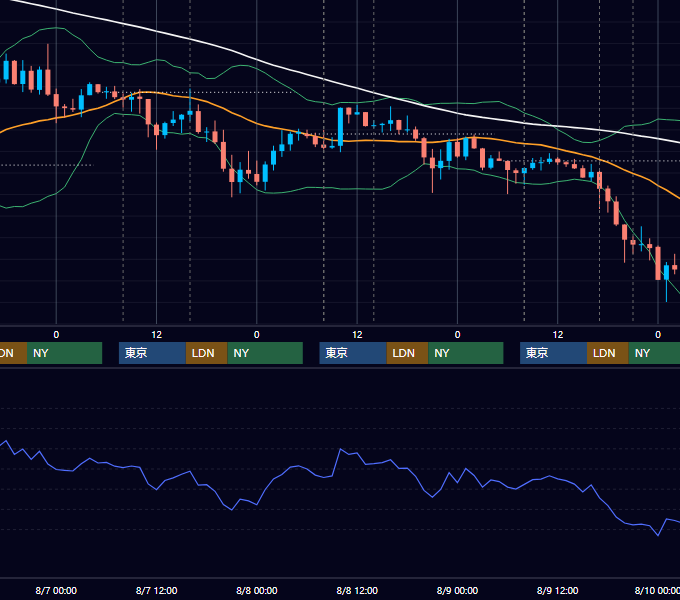Click the 8/9 12:00 time axis label

pos(557,590)
